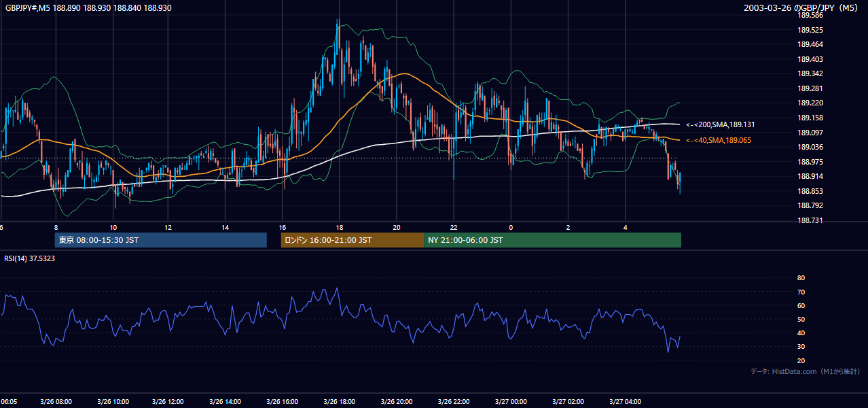Click the 3/27 00:00 bottom time label
Image resolution: width=868 pixels, height=408 pixels.
tap(511, 401)
